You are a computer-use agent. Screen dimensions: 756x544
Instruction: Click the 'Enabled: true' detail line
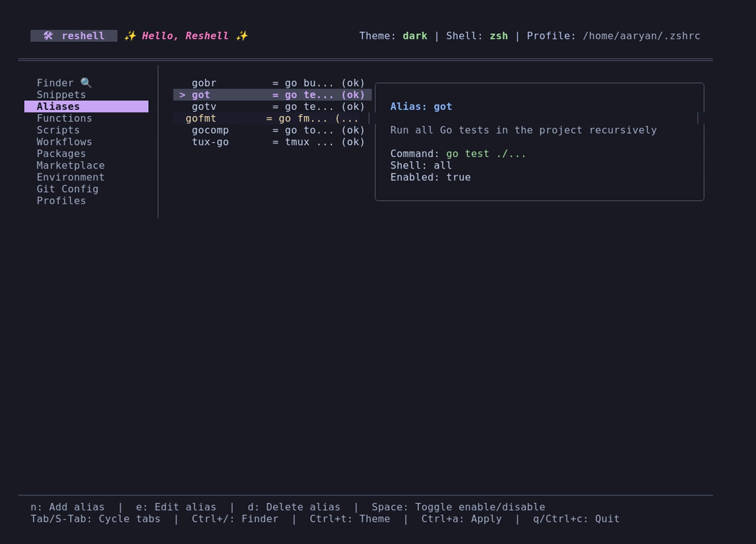tap(431, 177)
